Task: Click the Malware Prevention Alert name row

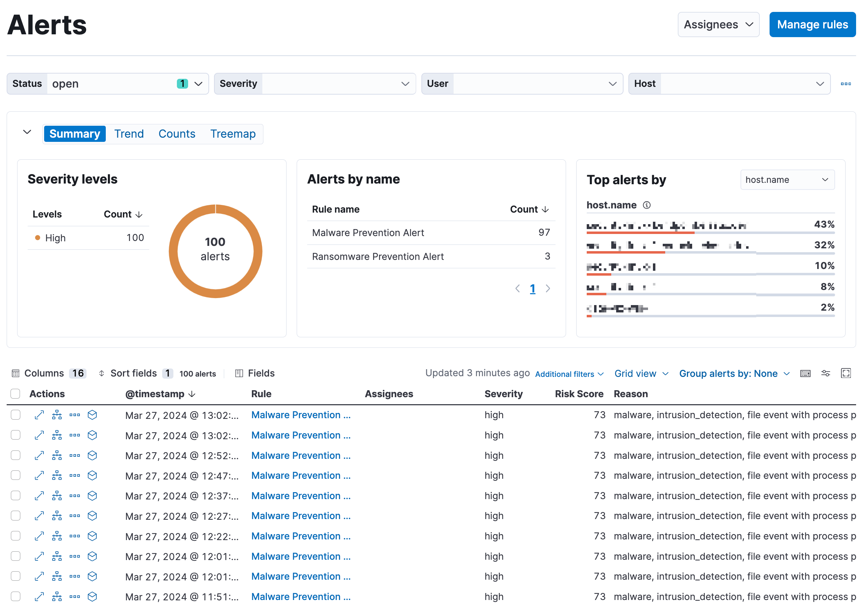Action: pyautogui.click(x=431, y=233)
